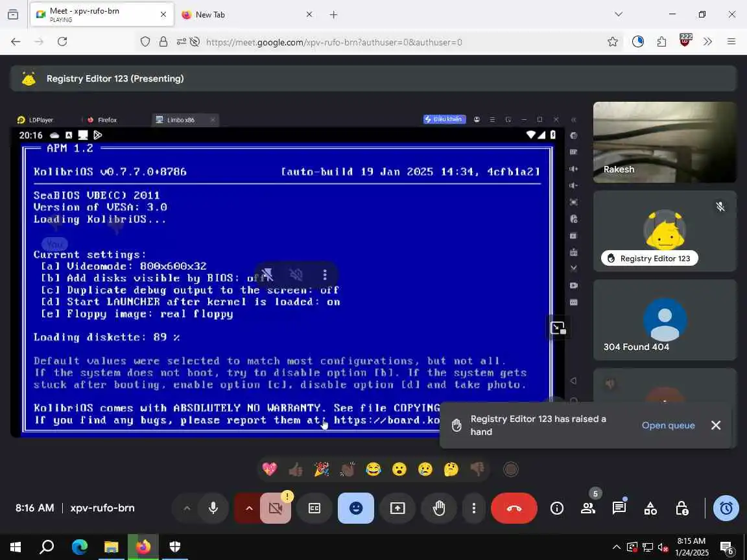Select Rakesh's video tile
Viewport: 747px width, 560px height.
pos(665,142)
